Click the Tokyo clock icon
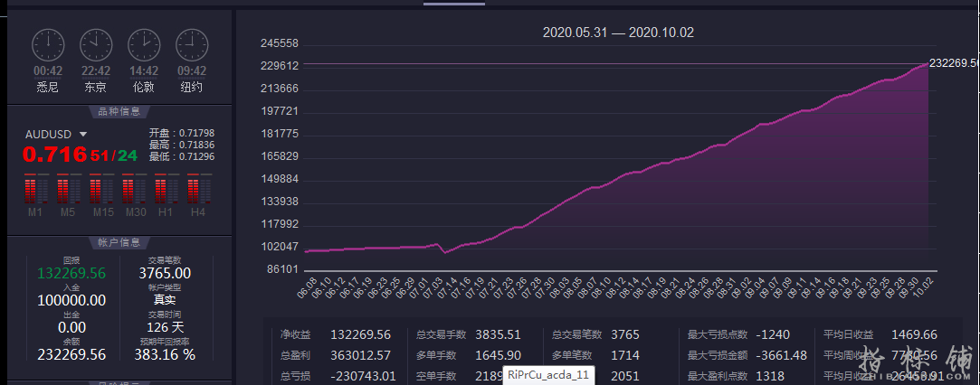 (96, 45)
